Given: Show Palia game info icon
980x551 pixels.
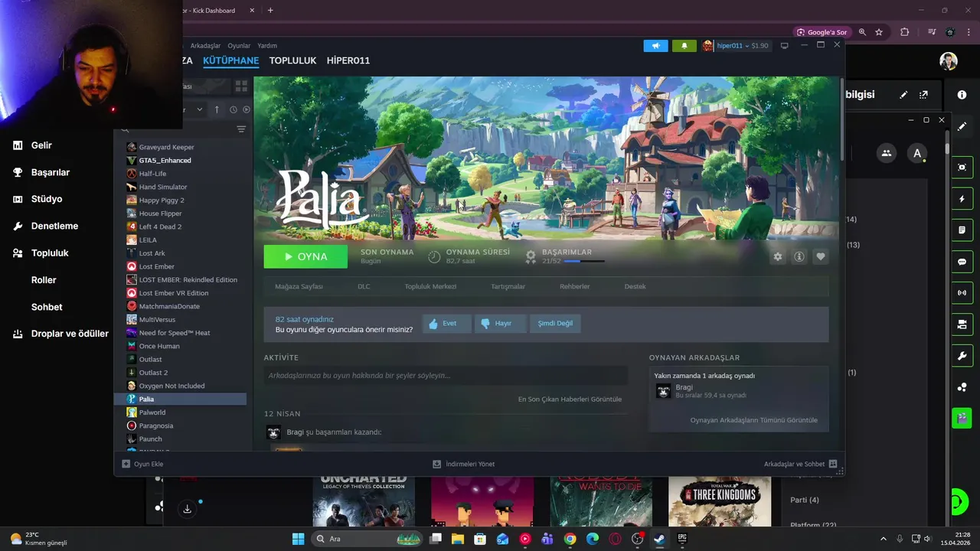Looking at the screenshot, I should tap(799, 256).
